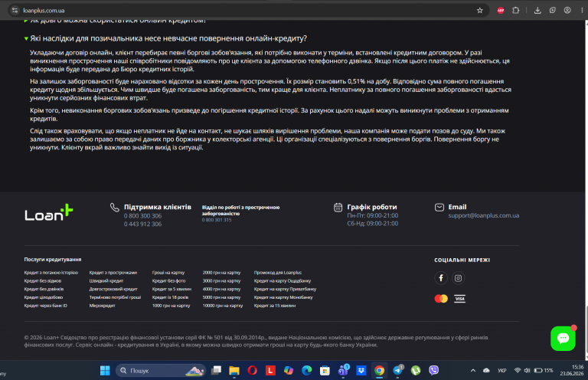Open the browser extensions puzzle icon
This screenshot has height=380, width=588.
tap(515, 11)
